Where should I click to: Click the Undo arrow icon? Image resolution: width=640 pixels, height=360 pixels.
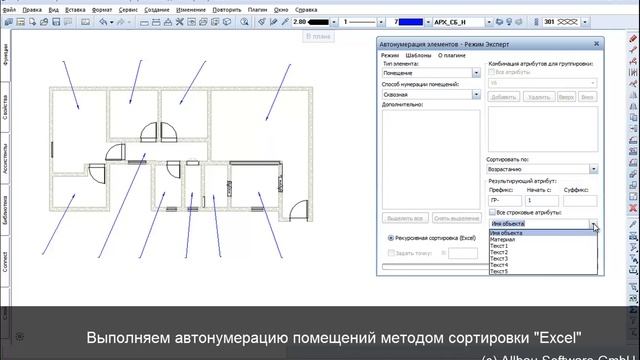[x=103, y=22]
